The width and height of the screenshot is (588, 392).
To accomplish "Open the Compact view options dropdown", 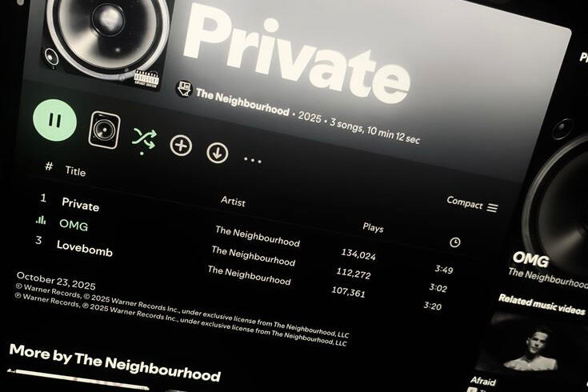I will pyautogui.click(x=472, y=205).
